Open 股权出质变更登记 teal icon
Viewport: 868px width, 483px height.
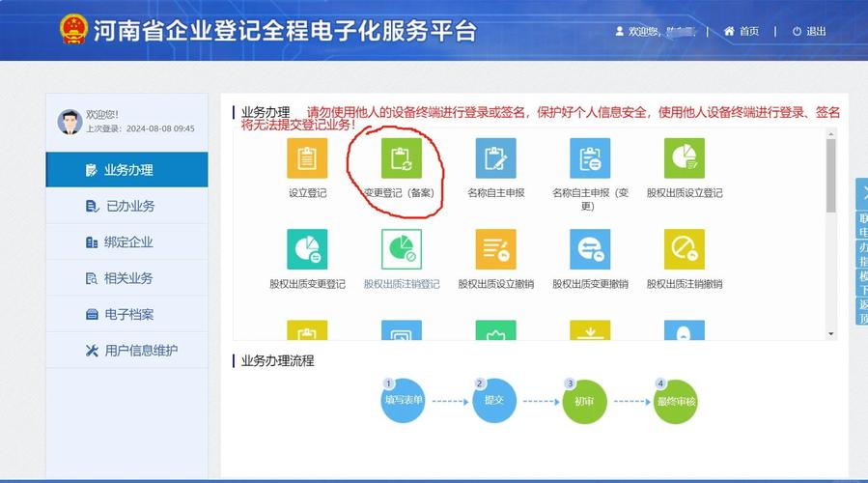(x=307, y=249)
